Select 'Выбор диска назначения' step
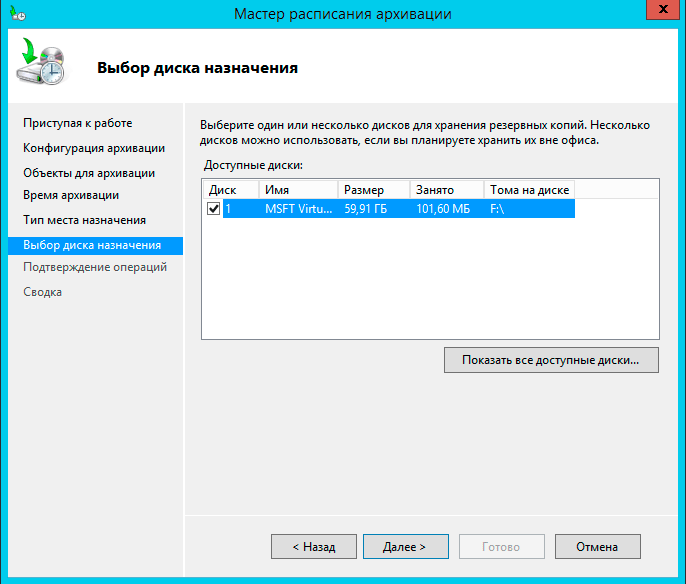 click(x=95, y=245)
